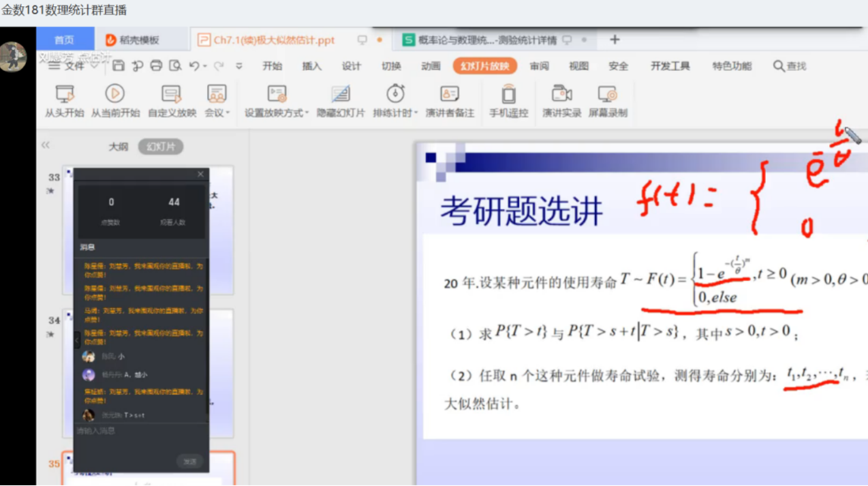This screenshot has height=486, width=868.
Task: Switch to 大纲 outline view
Action: [118, 147]
